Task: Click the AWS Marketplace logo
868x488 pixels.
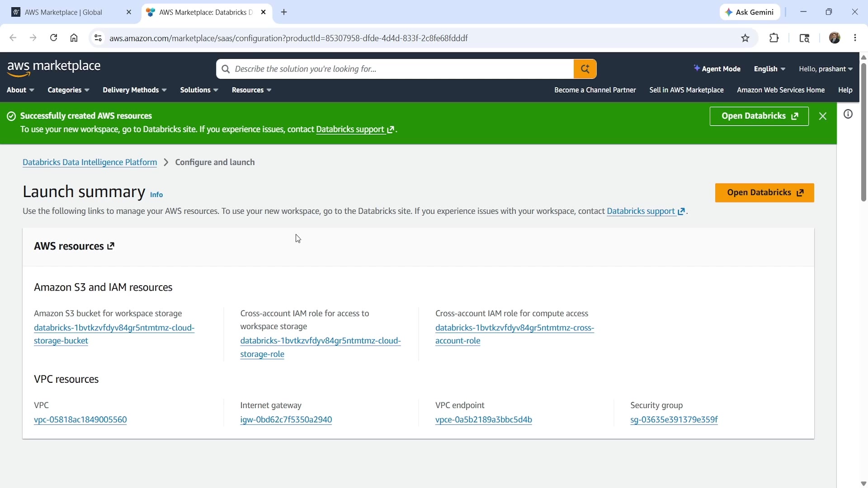Action: click(54, 68)
